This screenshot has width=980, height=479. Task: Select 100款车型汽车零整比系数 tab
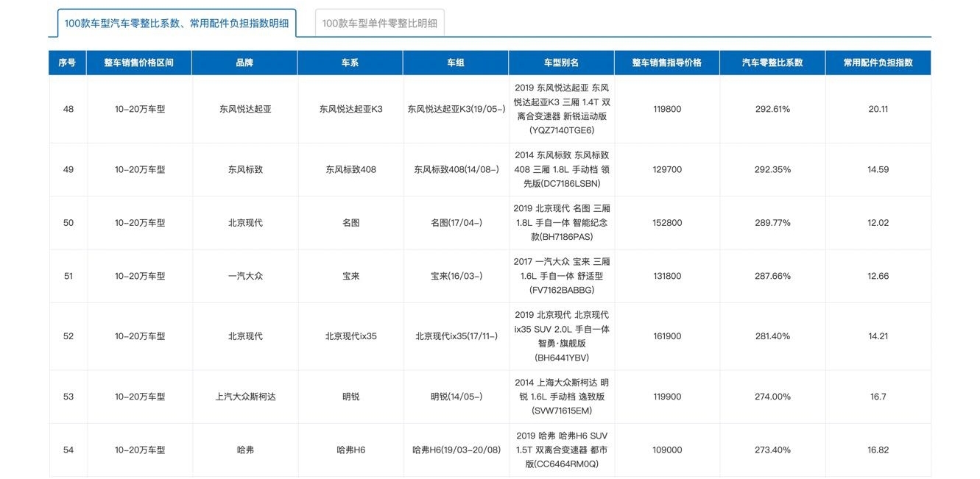click(177, 23)
